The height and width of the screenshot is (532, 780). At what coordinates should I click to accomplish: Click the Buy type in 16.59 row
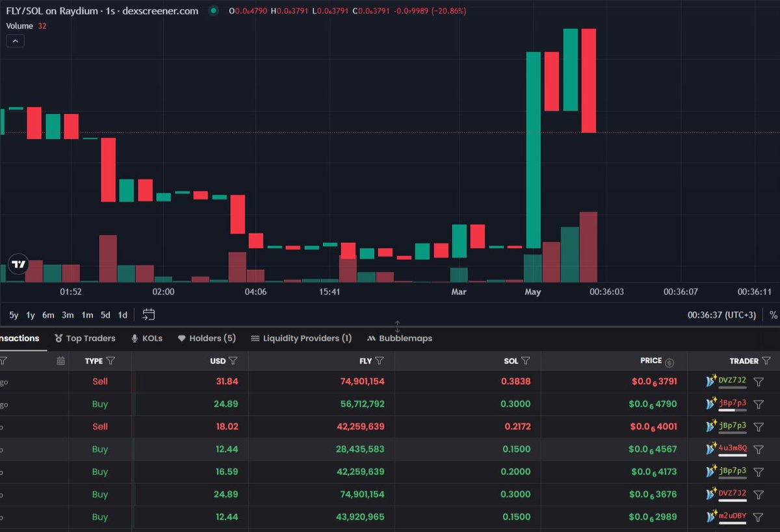click(100, 472)
